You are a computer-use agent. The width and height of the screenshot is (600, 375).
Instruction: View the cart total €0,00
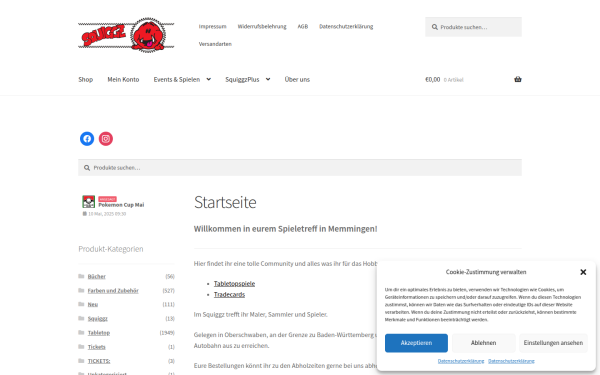pos(433,79)
